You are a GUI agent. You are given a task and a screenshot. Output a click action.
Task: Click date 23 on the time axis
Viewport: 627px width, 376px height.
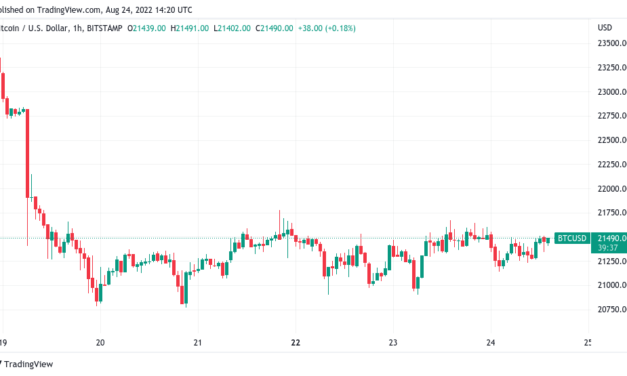pyautogui.click(x=393, y=343)
